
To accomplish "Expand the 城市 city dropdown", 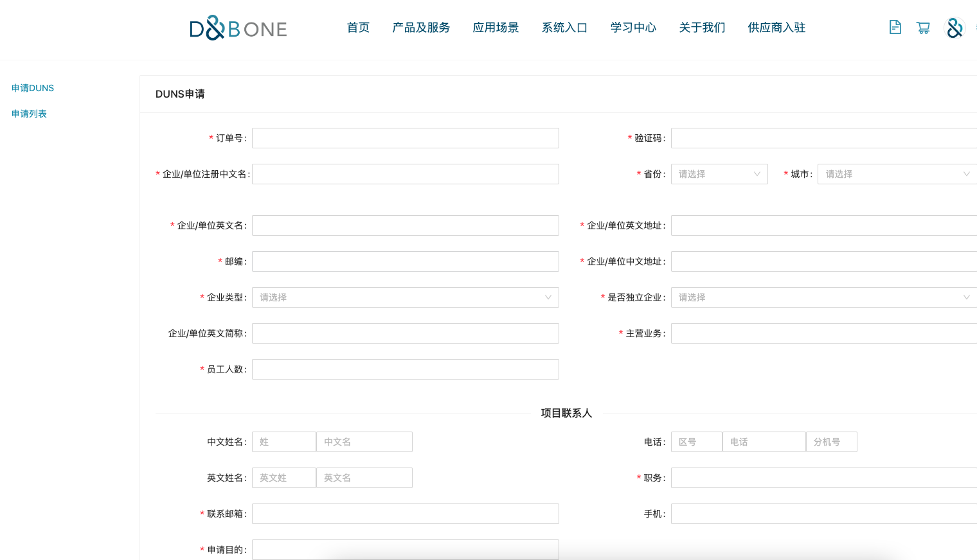I will coord(897,174).
